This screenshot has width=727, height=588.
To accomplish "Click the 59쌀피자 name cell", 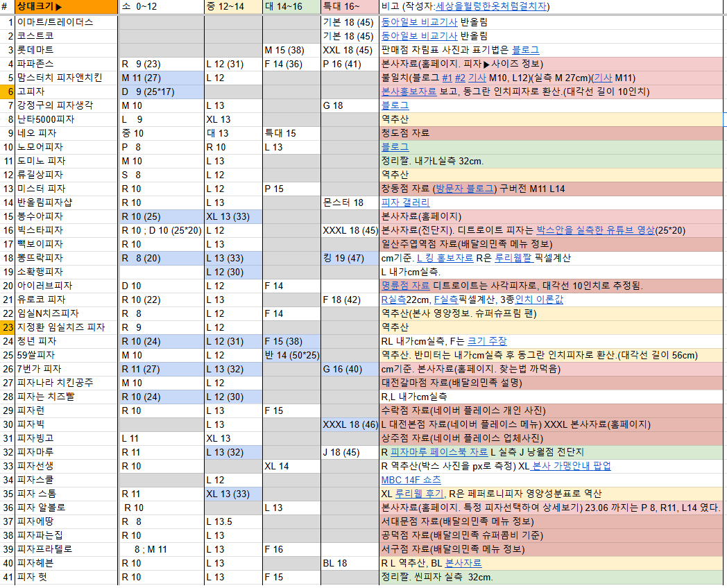I will [x=67, y=356].
